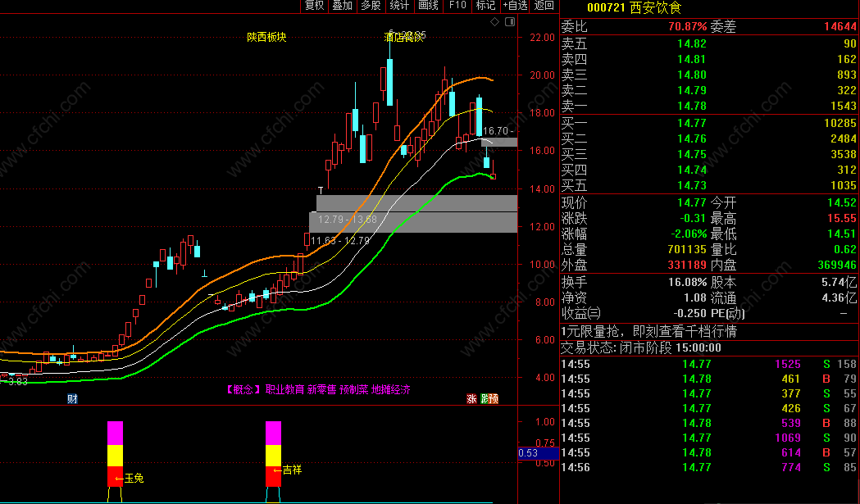
Task: Click the 12.79 - 13.68 gap zone label
Action: tap(347, 220)
